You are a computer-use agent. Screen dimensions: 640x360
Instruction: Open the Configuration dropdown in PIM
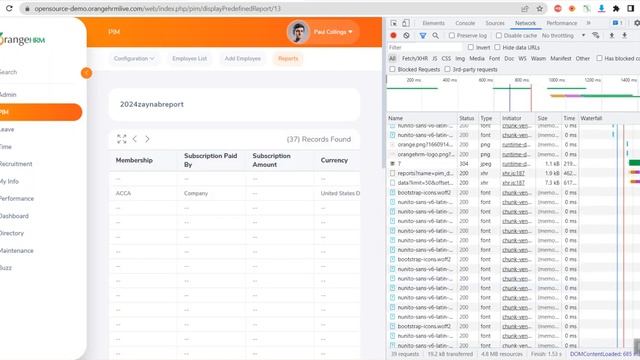tap(134, 59)
